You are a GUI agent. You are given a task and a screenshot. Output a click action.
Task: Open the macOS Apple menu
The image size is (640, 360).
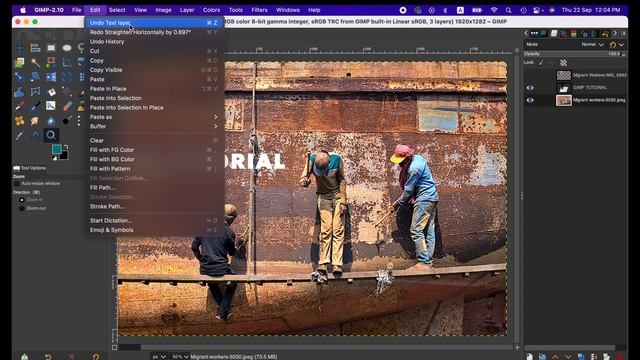(x=23, y=10)
